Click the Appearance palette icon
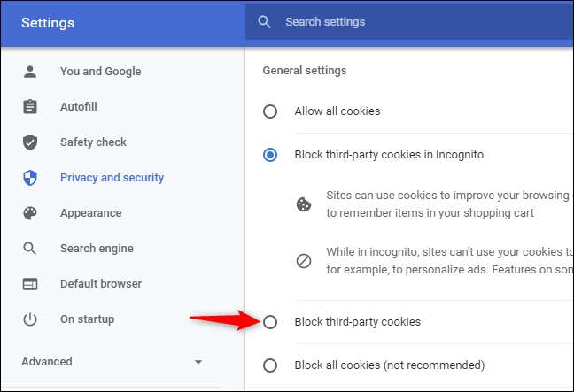This screenshot has width=574, height=392. pos(30,213)
